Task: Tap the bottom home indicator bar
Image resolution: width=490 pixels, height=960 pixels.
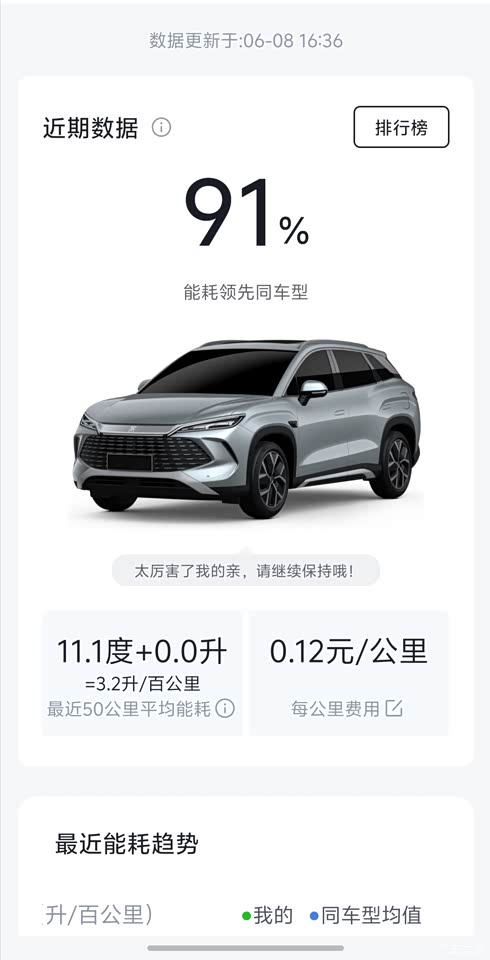Action: 246,948
